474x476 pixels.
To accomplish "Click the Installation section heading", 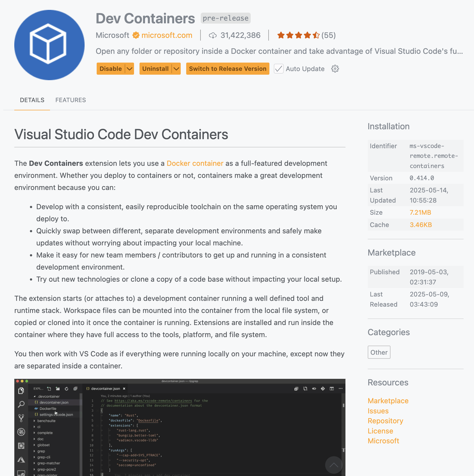I will pyautogui.click(x=389, y=126).
